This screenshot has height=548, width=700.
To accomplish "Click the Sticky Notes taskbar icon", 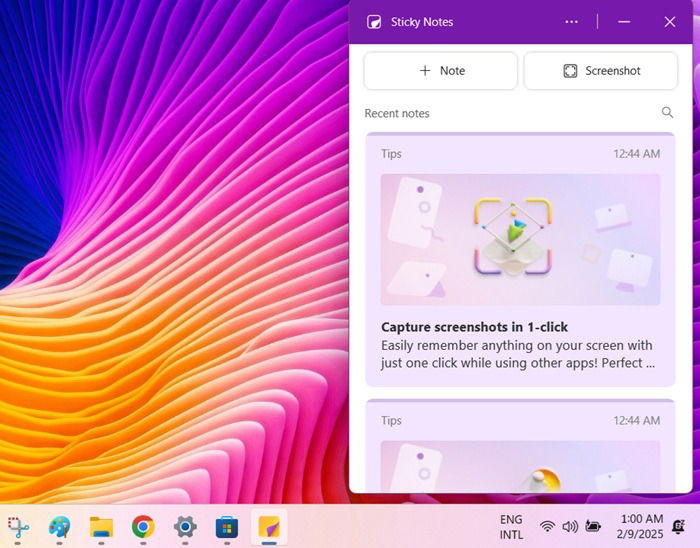I will (x=269, y=527).
